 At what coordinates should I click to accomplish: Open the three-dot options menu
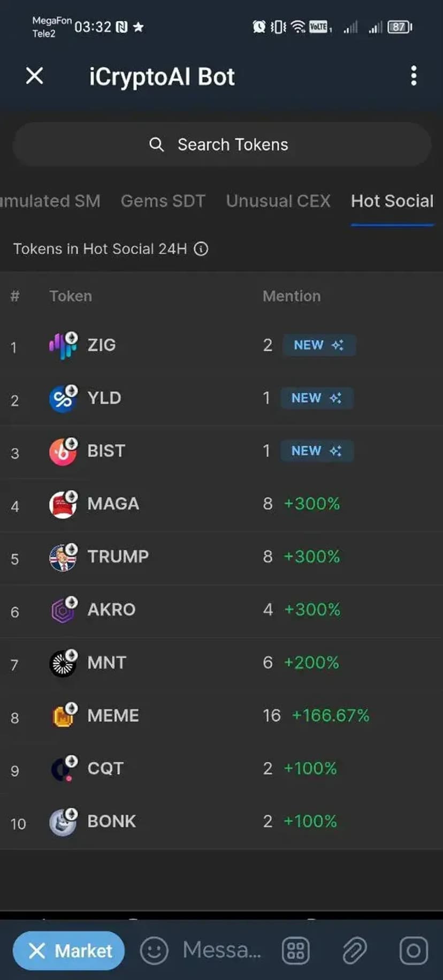[413, 76]
